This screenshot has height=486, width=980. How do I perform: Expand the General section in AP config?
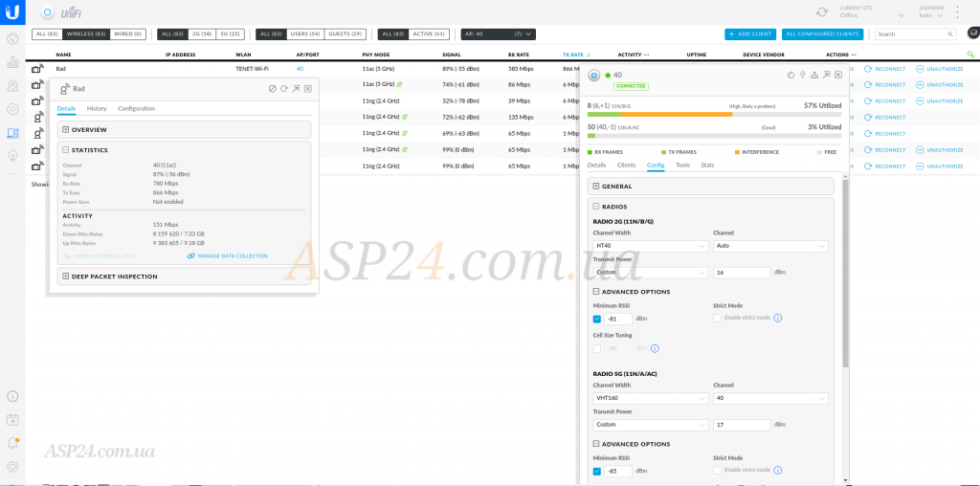[x=596, y=187]
